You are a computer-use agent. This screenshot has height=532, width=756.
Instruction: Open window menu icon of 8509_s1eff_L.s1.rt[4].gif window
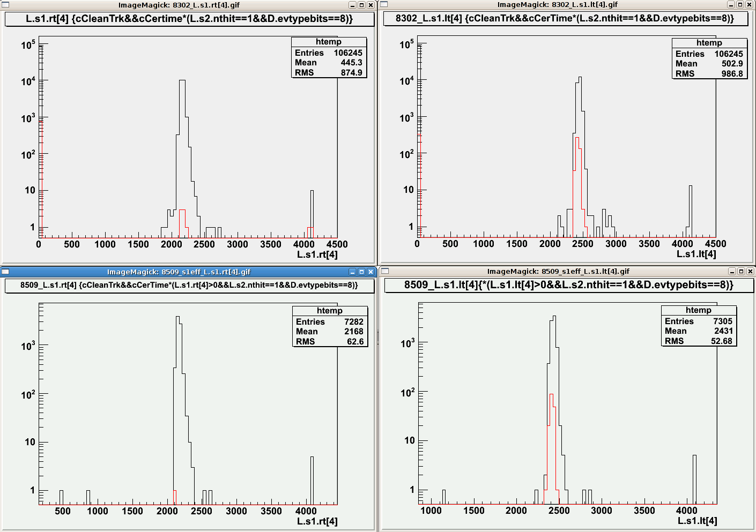6,272
